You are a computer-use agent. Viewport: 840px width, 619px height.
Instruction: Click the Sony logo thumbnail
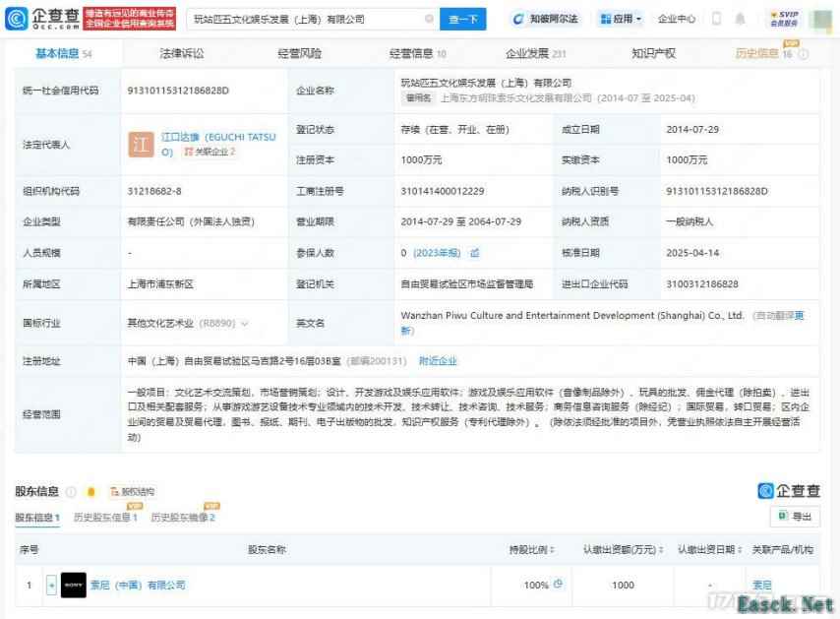74,585
